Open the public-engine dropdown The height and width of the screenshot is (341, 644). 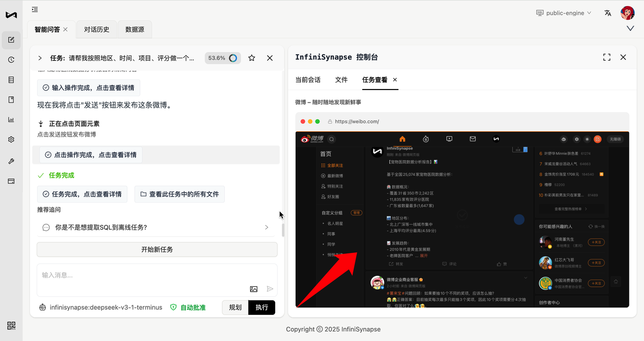coord(563,13)
